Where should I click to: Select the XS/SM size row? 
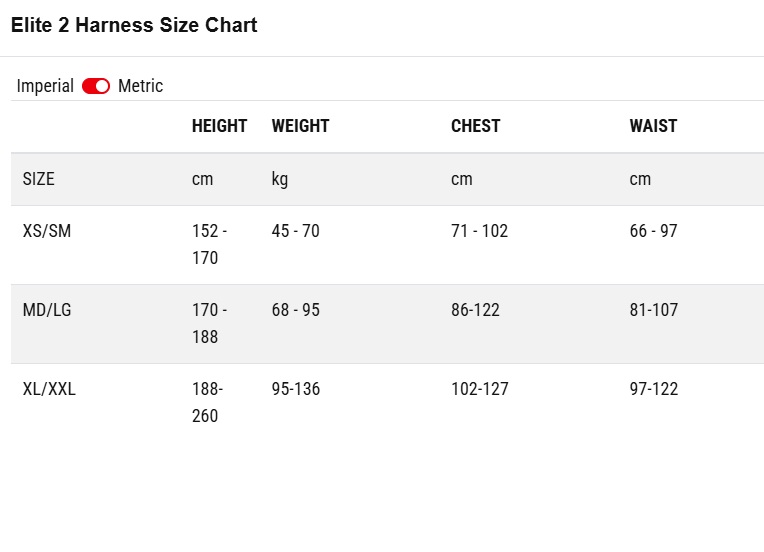coord(387,245)
